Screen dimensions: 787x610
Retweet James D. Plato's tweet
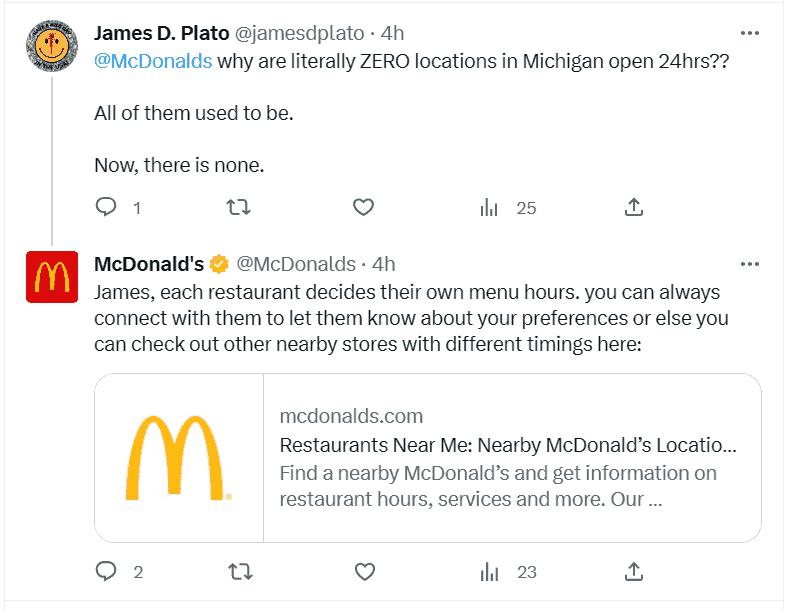(x=238, y=208)
